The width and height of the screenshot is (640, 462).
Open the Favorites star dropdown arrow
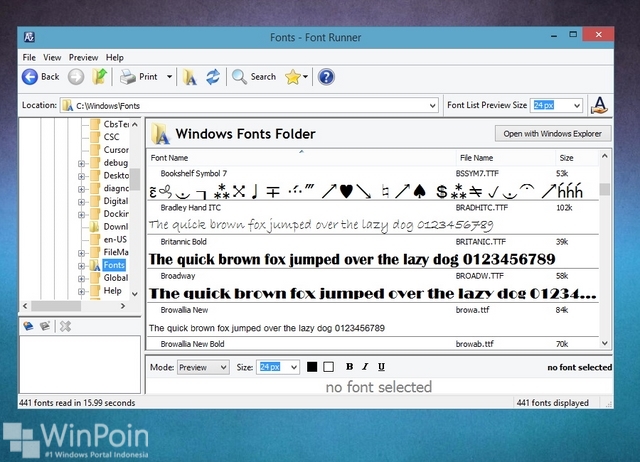point(305,77)
